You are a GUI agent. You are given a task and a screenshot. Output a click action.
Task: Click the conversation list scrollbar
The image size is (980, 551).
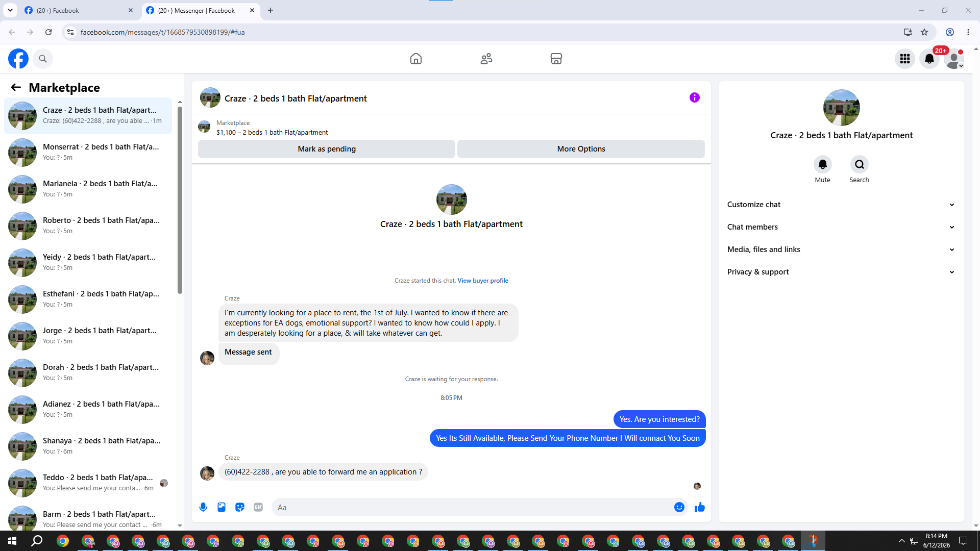(x=180, y=199)
